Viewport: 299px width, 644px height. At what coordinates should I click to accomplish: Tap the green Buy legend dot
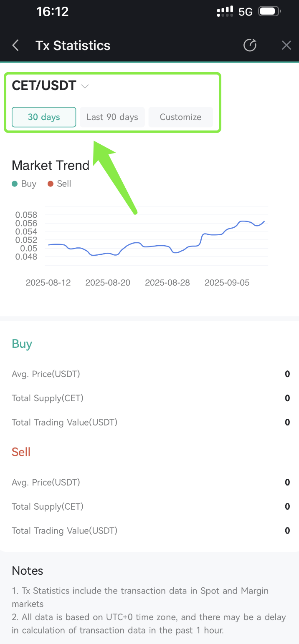tap(15, 184)
